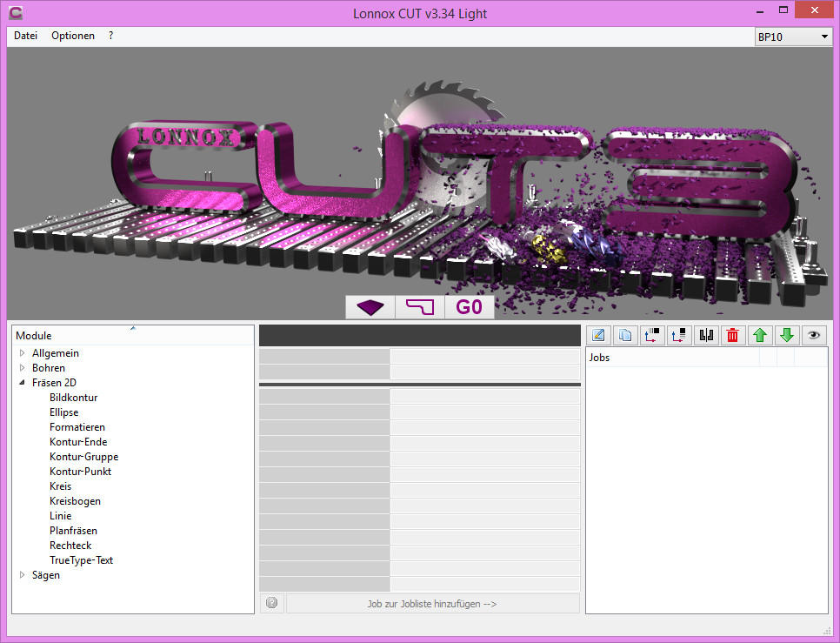840x643 pixels.
Task: Select the Formatieren module
Action: pos(77,427)
